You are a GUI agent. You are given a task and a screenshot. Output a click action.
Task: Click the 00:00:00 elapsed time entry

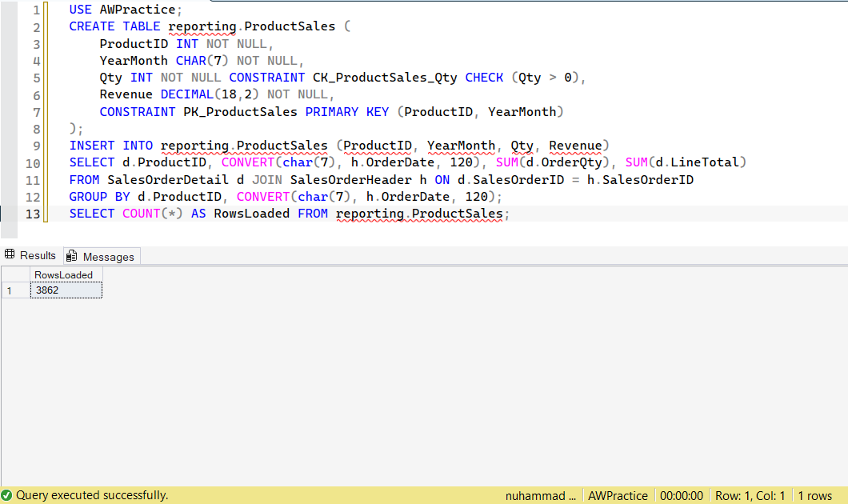click(681, 496)
